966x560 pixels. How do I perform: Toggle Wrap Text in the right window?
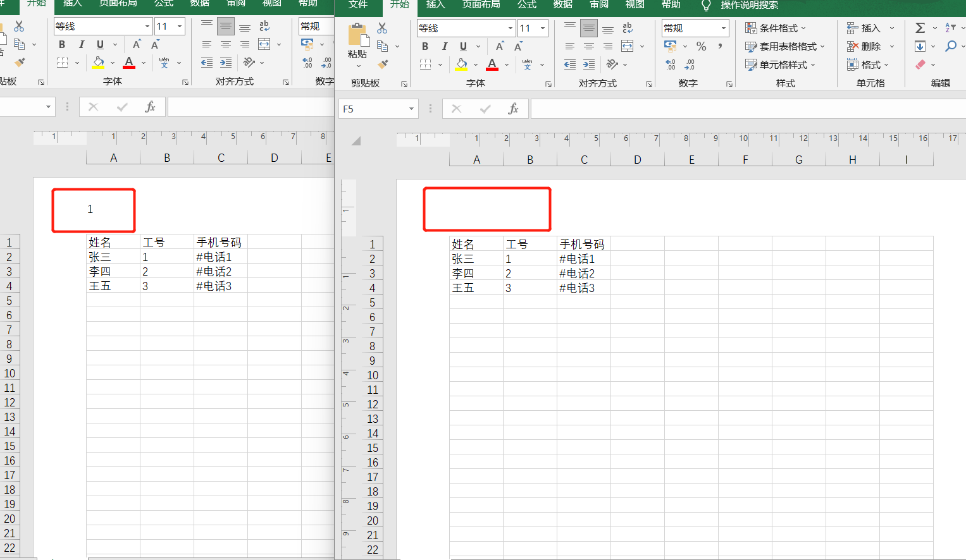628,28
